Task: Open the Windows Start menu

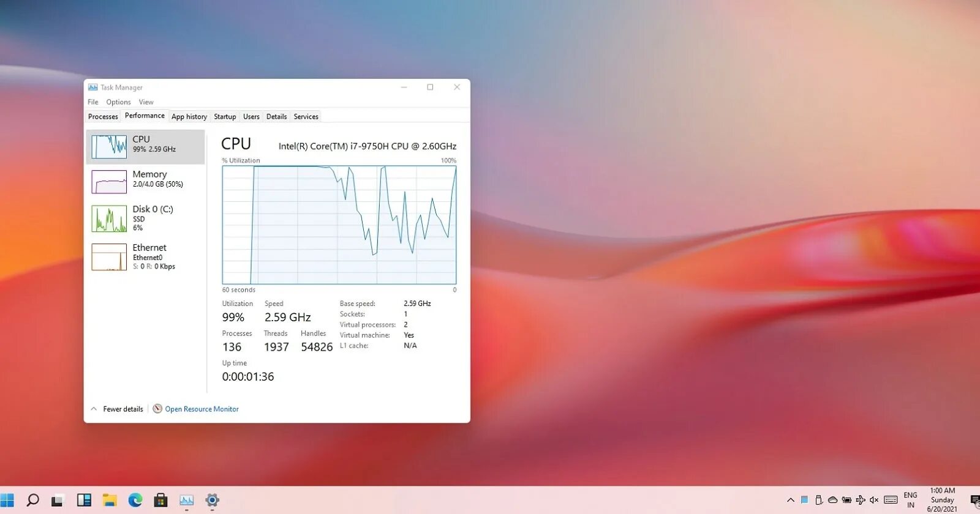Action: [7, 500]
